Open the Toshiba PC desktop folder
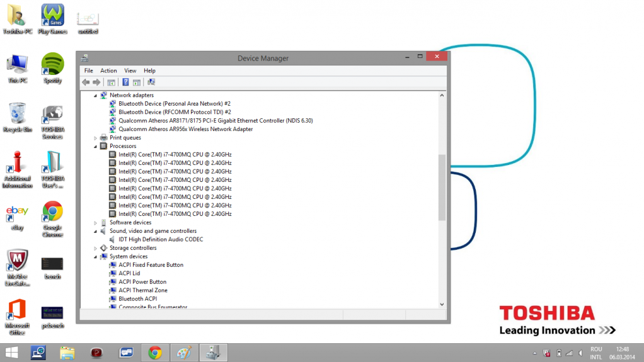This screenshot has height=362, width=644. tap(17, 19)
